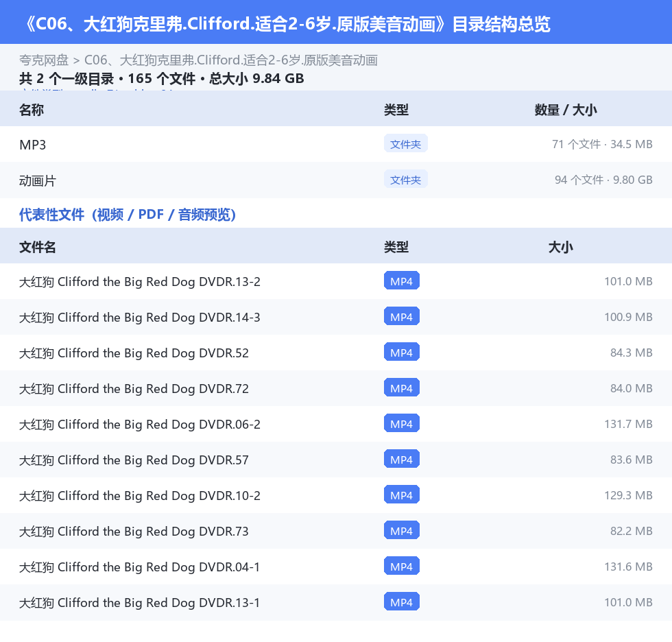Click the 文件夹 badge in MP3 row
Image resolution: width=672 pixels, height=642 pixels.
[x=405, y=144]
